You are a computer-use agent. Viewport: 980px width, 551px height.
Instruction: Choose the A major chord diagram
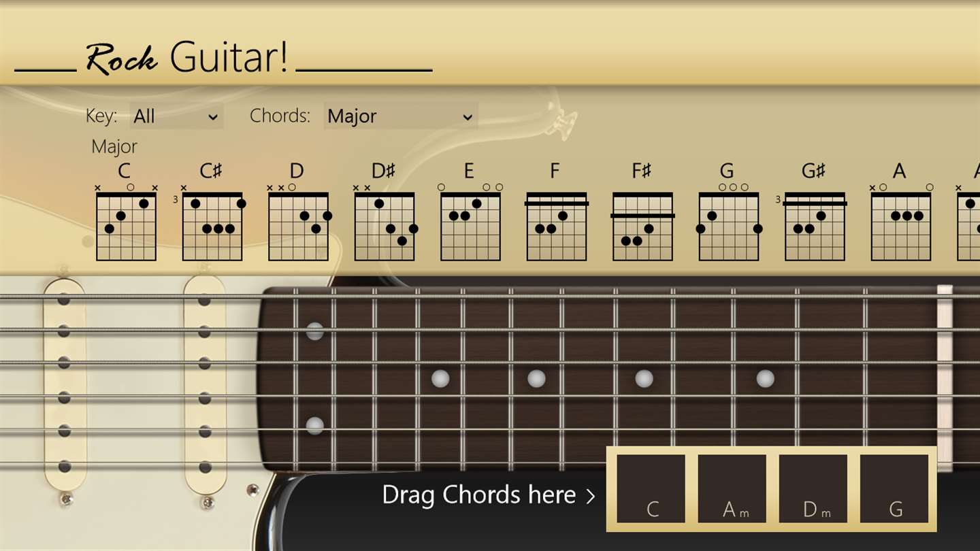(x=900, y=222)
